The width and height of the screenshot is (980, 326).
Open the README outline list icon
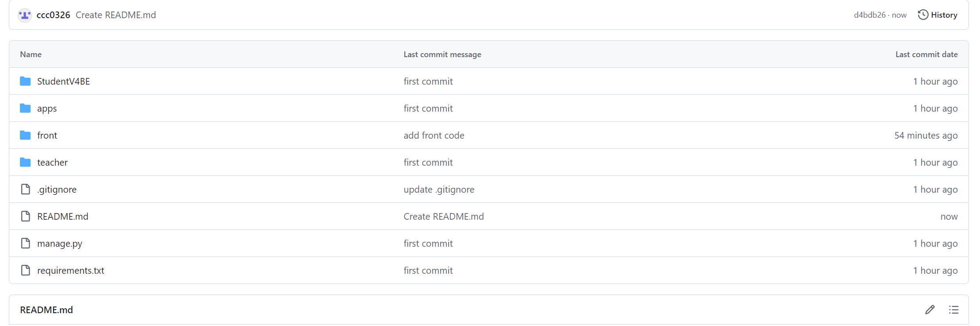[953, 310]
